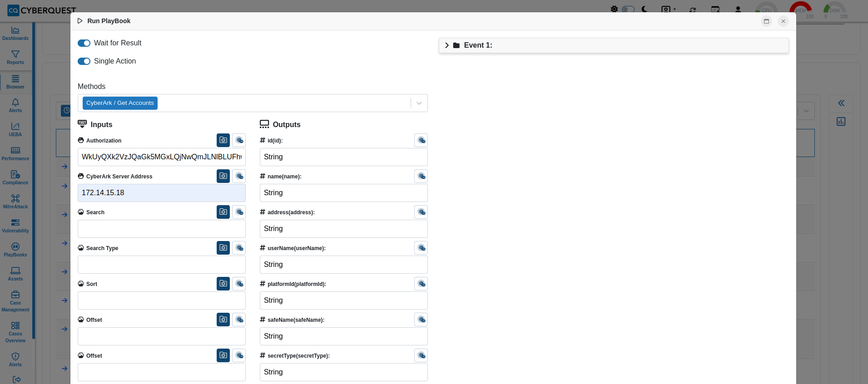Open Case Management in the sidebar
This screenshot has width=868, height=384.
click(15, 301)
